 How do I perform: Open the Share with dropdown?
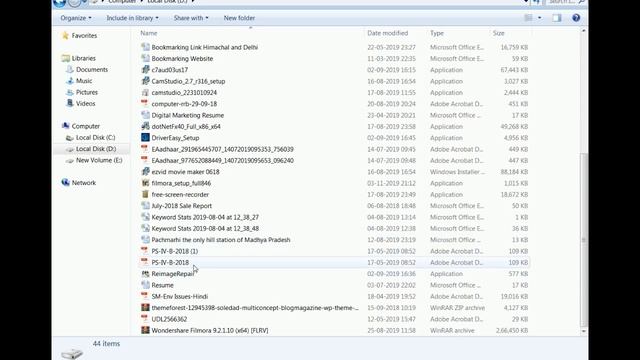191,18
